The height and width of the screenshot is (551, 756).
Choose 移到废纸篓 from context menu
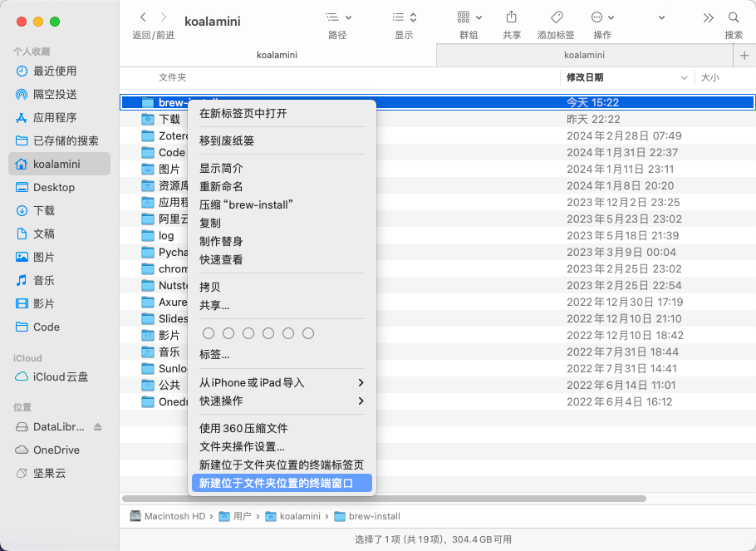tap(227, 140)
